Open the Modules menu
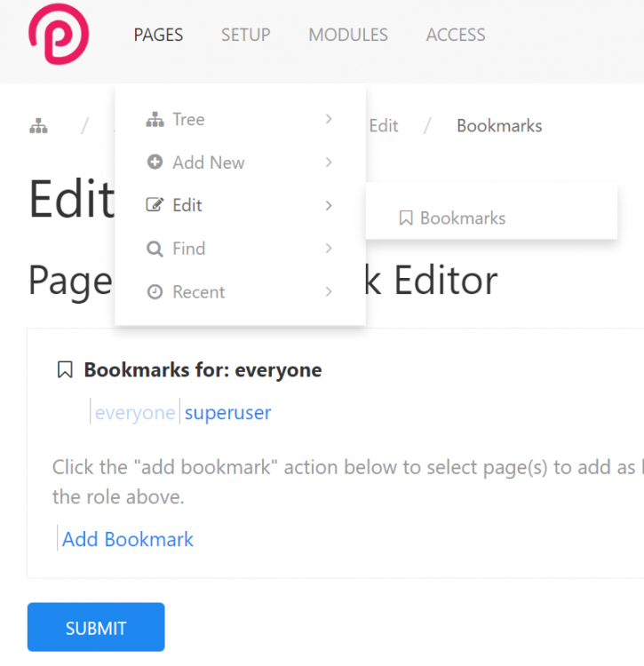The image size is (644, 666). pos(348,36)
